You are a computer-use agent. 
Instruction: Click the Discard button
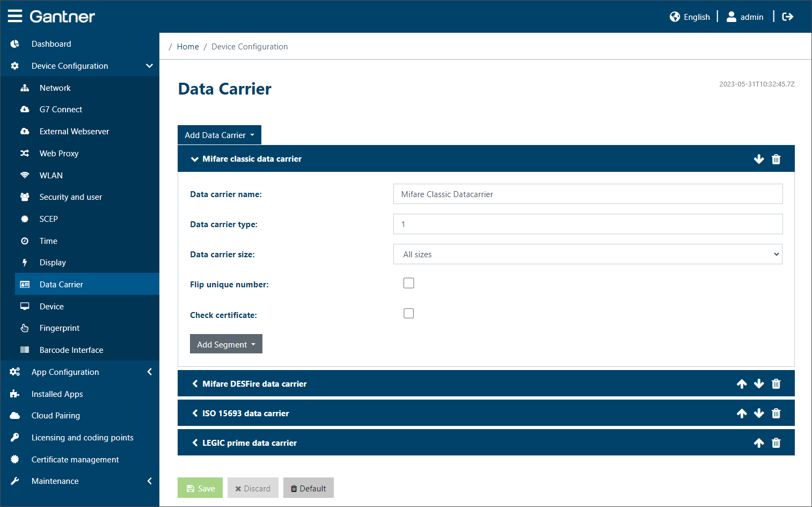coord(253,488)
